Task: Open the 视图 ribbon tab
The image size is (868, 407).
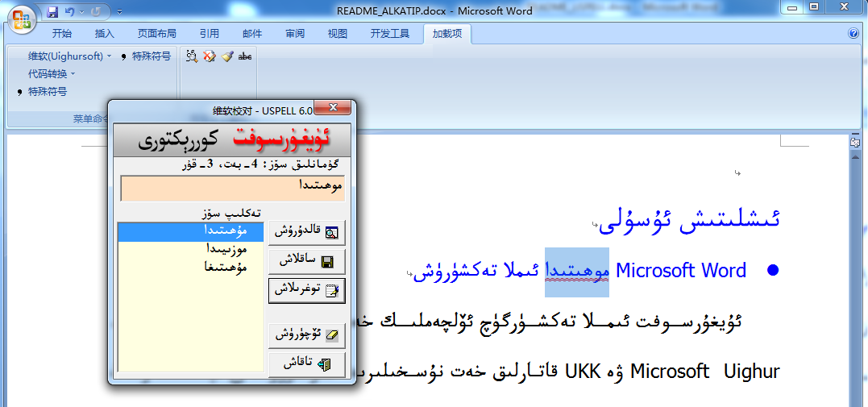Action: [x=337, y=34]
